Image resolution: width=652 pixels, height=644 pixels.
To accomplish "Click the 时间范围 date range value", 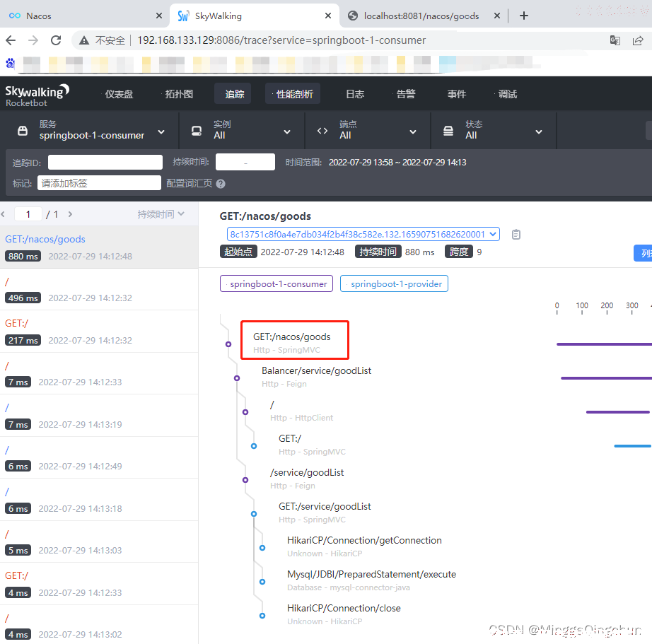I will pos(397,162).
